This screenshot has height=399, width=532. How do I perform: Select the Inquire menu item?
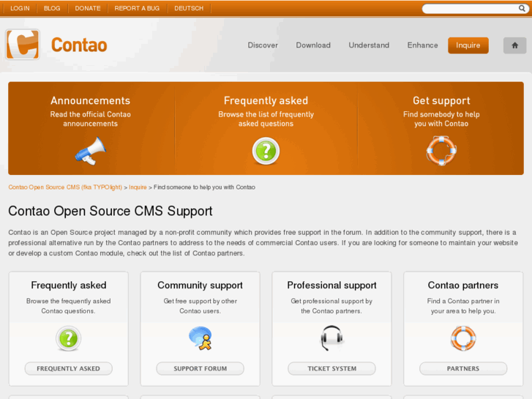click(468, 45)
